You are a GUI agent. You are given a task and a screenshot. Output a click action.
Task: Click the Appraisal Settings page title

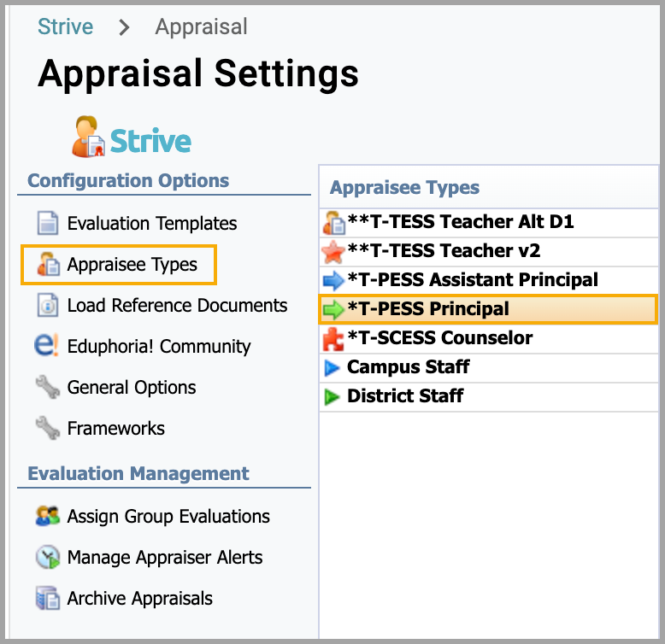198,73
